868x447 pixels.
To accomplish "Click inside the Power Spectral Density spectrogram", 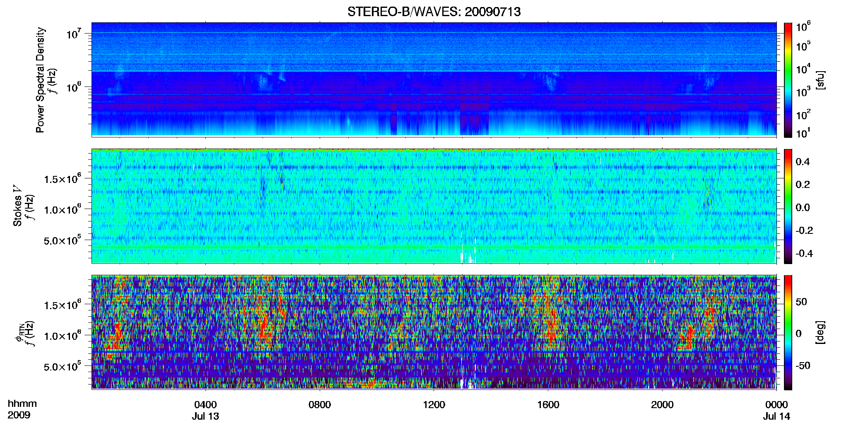I will point(434,79).
